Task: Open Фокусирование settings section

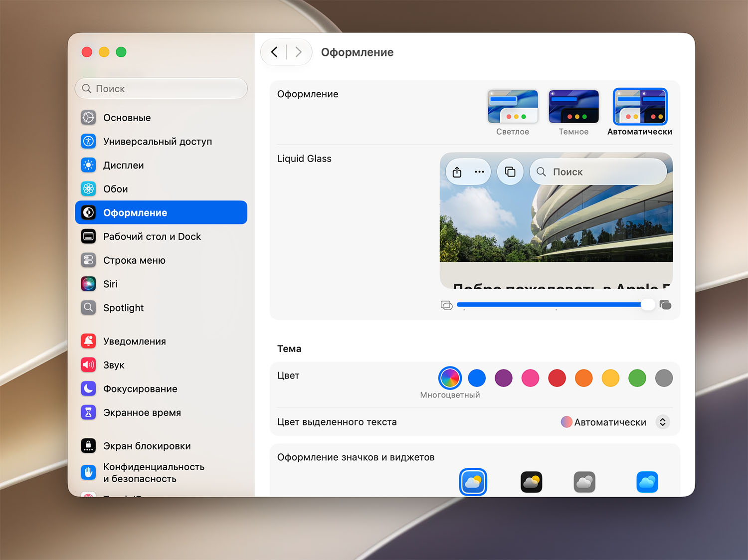Action: 161,388
